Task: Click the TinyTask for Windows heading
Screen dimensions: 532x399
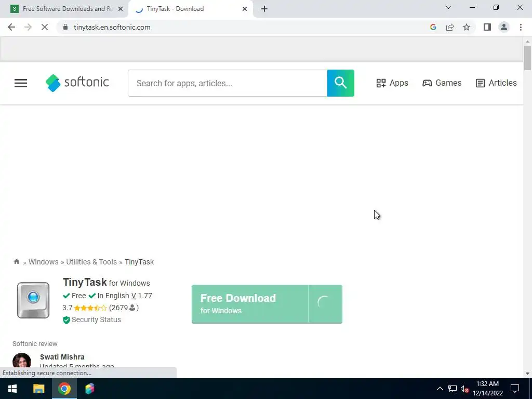Action: 106,282
